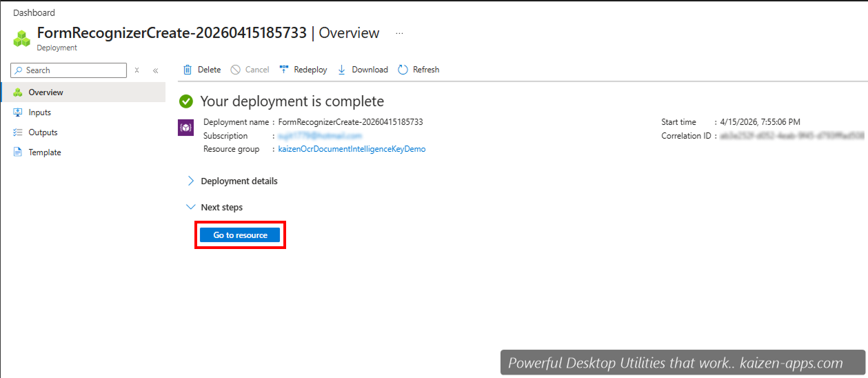Click the Dashboard breadcrumb
This screenshot has width=868, height=378.
coord(34,13)
